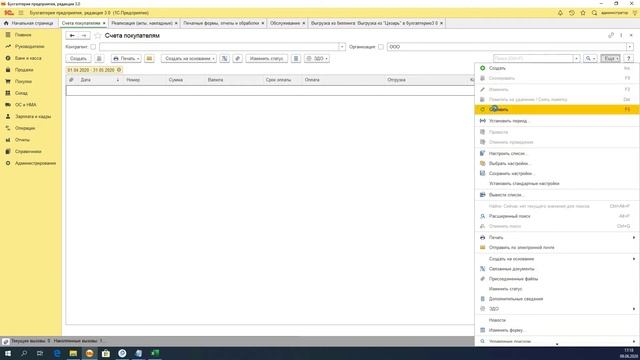Clear the date period filter
The width and height of the screenshot is (640, 360).
119,70
